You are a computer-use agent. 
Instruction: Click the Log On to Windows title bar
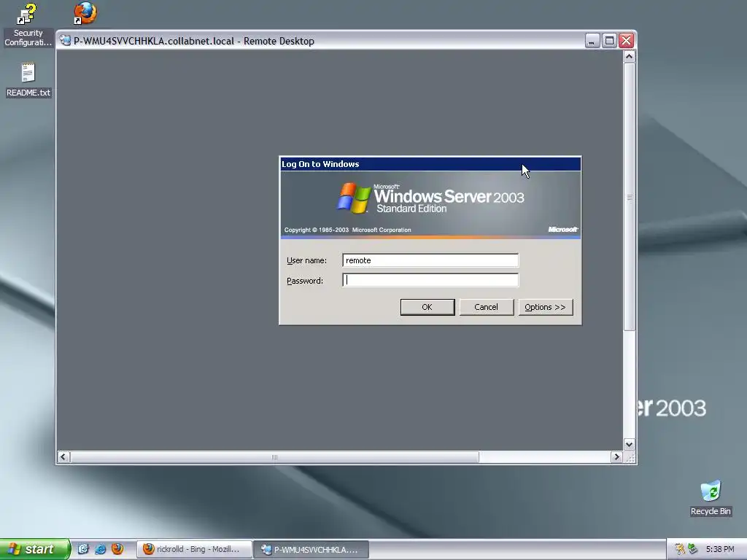[430, 164]
